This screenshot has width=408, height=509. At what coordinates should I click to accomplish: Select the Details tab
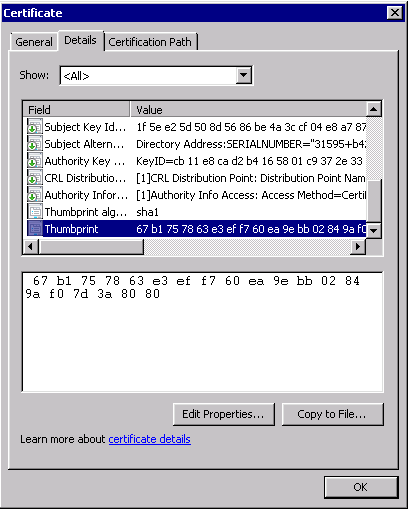click(80, 40)
